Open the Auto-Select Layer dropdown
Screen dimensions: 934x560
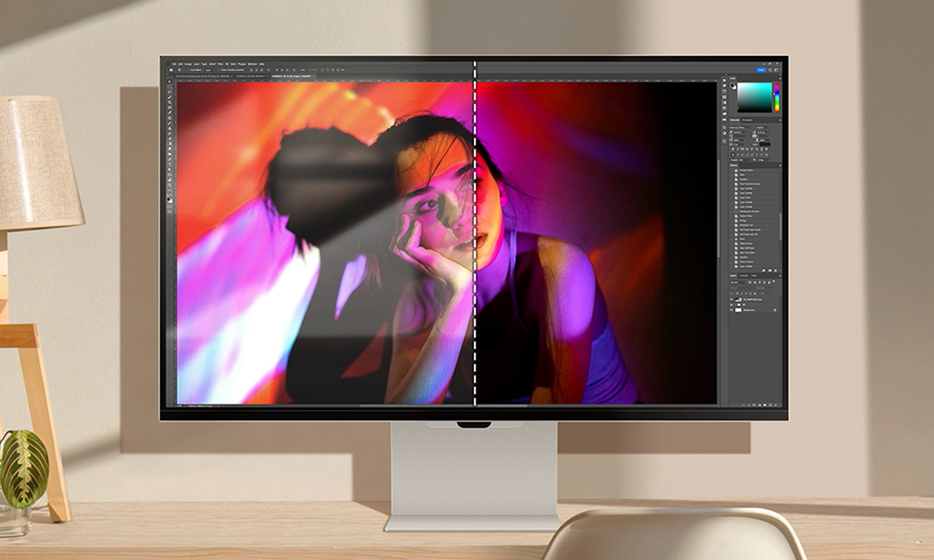pos(208,70)
